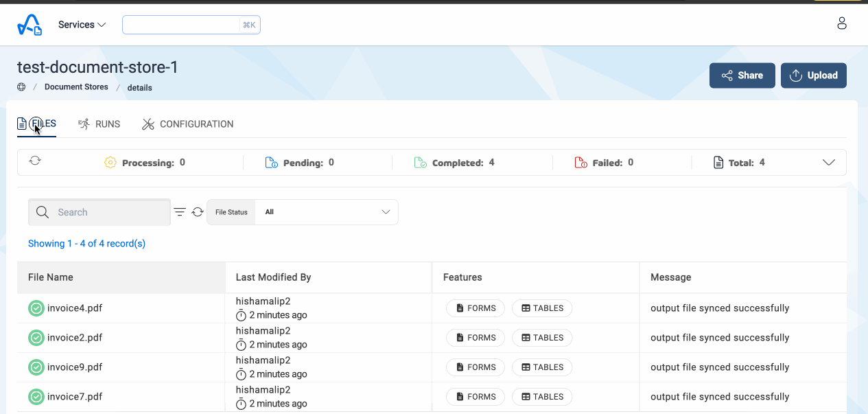Click the test-document-store-1 title
Viewport: 868px width, 414px height.
(97, 67)
